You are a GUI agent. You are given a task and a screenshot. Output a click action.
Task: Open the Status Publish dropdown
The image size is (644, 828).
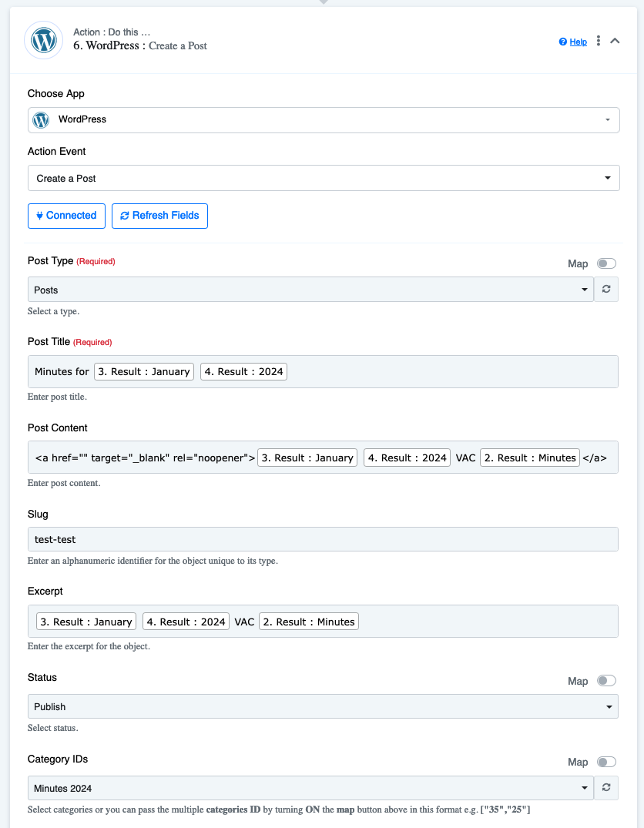[x=323, y=706]
